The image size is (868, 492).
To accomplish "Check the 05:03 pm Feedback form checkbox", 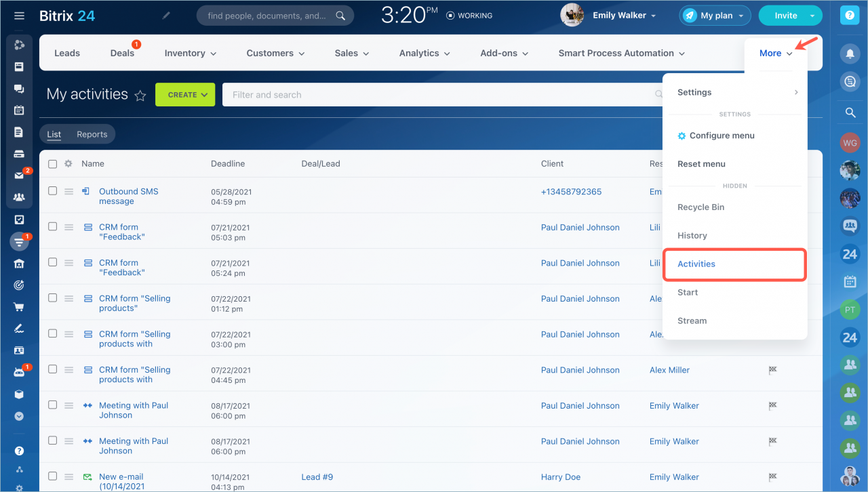I will (x=52, y=226).
